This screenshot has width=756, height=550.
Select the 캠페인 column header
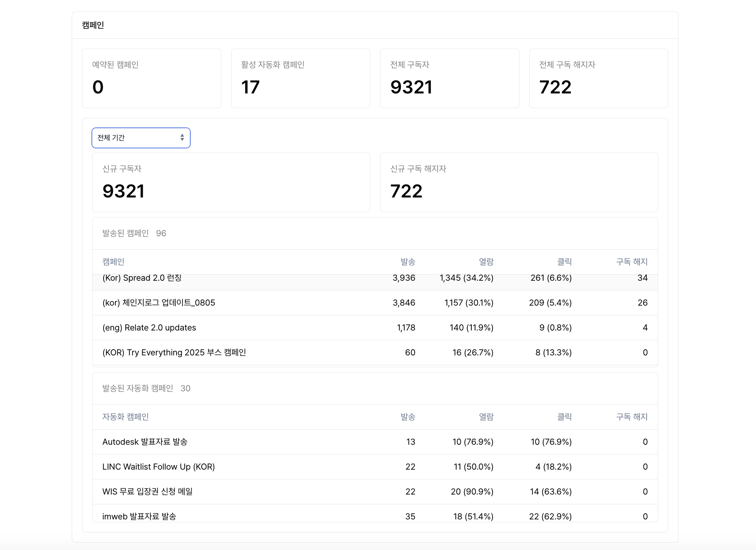(113, 262)
